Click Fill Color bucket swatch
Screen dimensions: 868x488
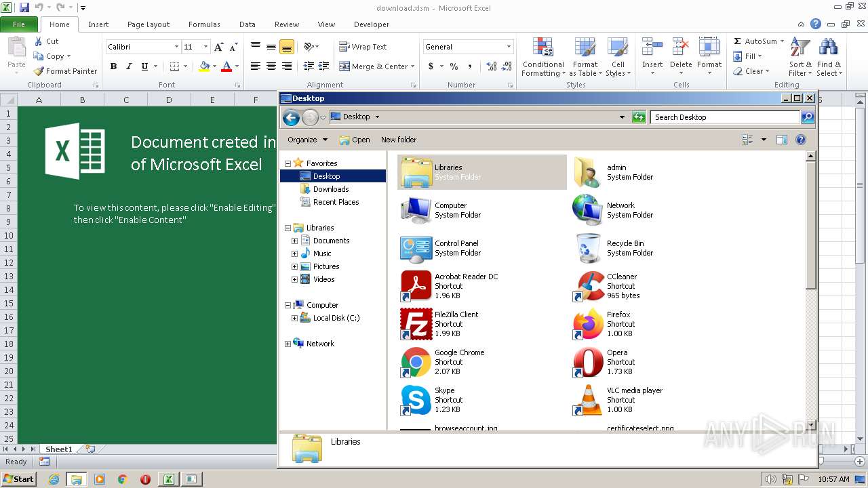pos(204,66)
